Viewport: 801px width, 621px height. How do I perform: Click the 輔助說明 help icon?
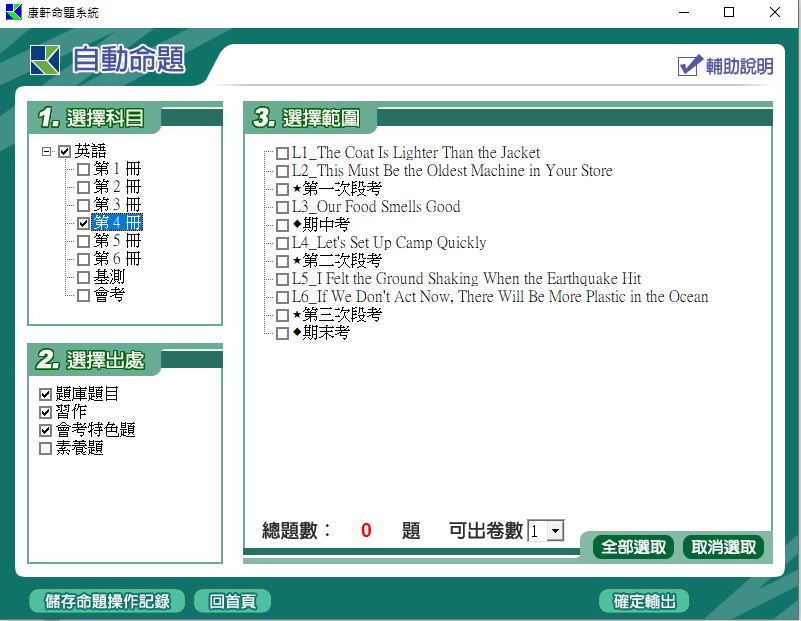pyautogui.click(x=690, y=65)
